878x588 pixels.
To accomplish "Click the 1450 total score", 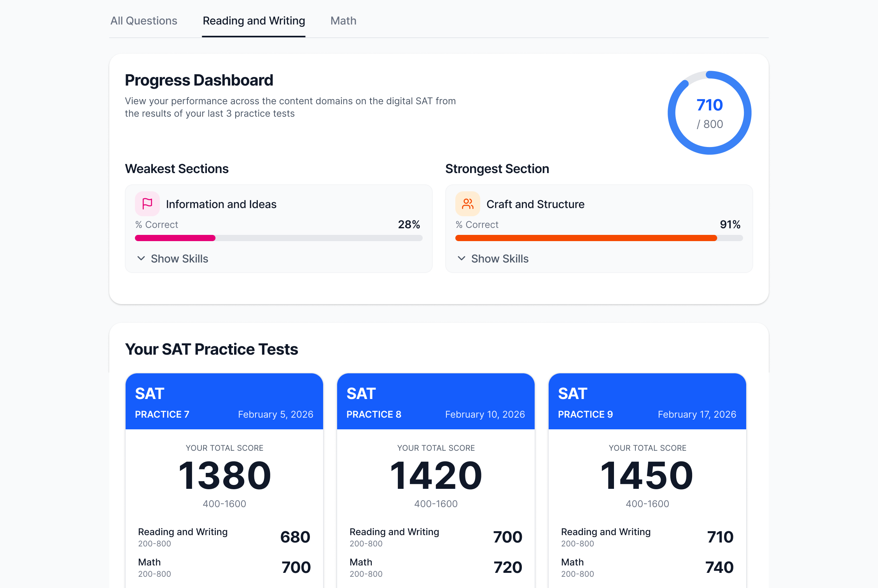I will [x=647, y=476].
